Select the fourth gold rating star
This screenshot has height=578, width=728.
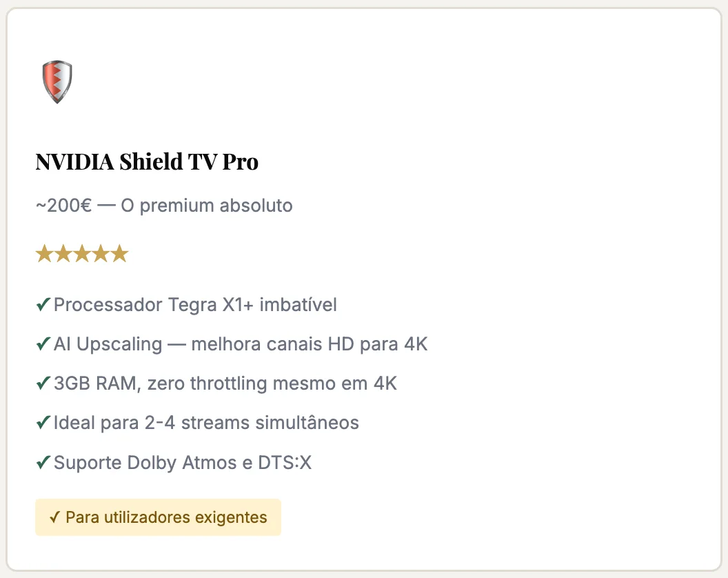point(101,254)
